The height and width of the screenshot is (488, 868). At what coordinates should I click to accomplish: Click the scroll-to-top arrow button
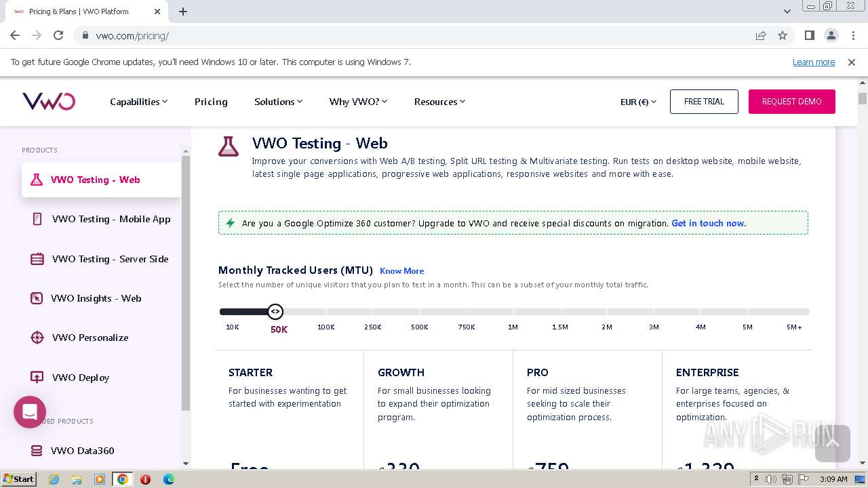pos(832,443)
